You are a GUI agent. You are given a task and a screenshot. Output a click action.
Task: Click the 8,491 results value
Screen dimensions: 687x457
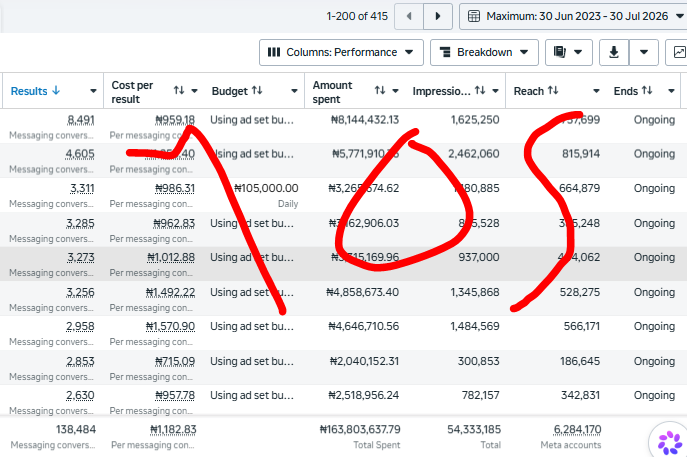click(x=81, y=120)
